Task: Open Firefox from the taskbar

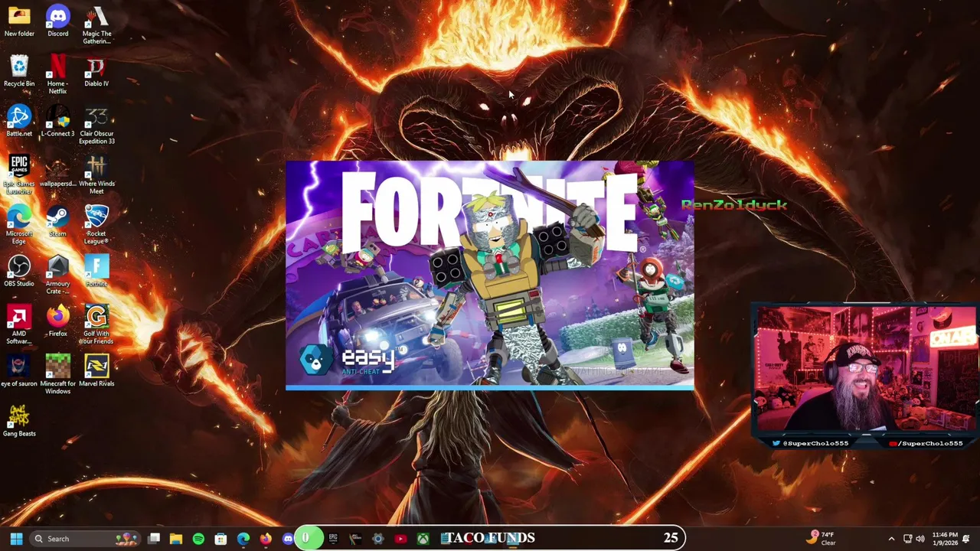Action: pos(265,539)
